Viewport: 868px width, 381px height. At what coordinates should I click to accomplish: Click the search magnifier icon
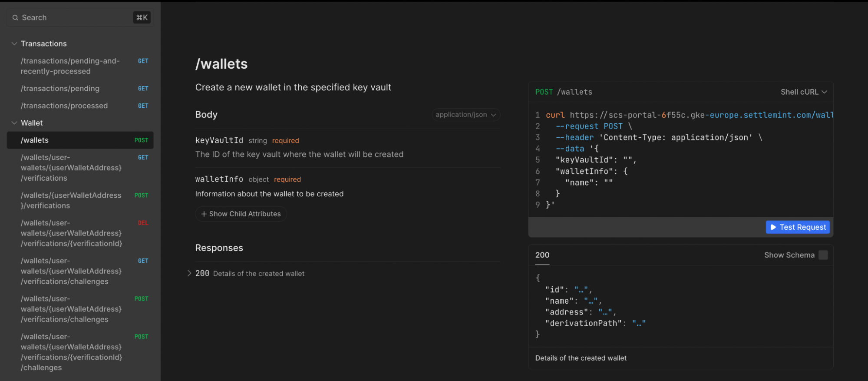pos(15,18)
